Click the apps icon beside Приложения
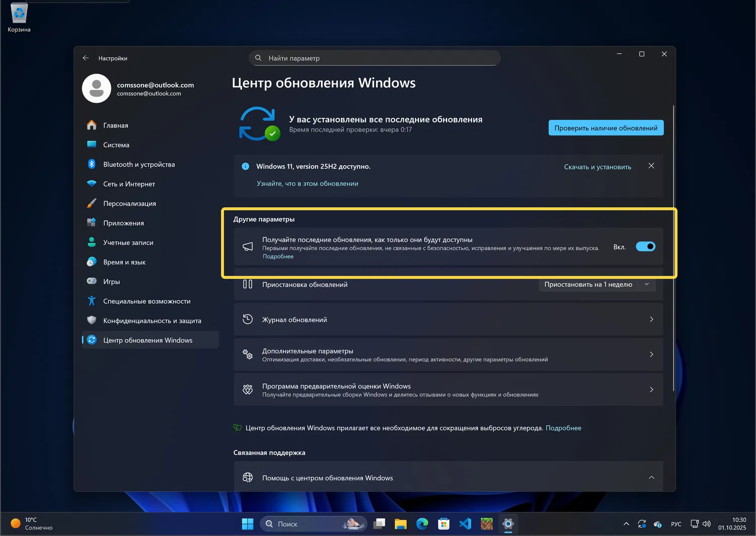Image resolution: width=756 pixels, height=536 pixels. point(92,223)
